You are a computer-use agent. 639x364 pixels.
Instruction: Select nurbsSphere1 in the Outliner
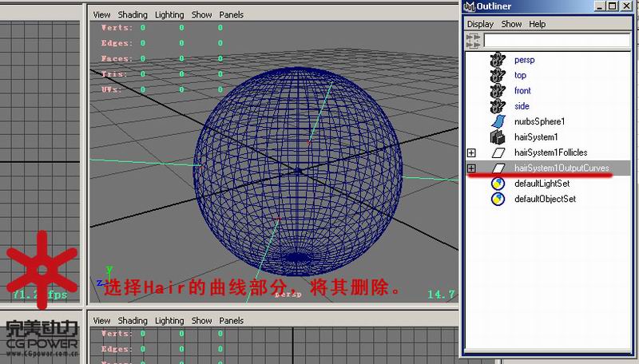[x=548, y=122]
